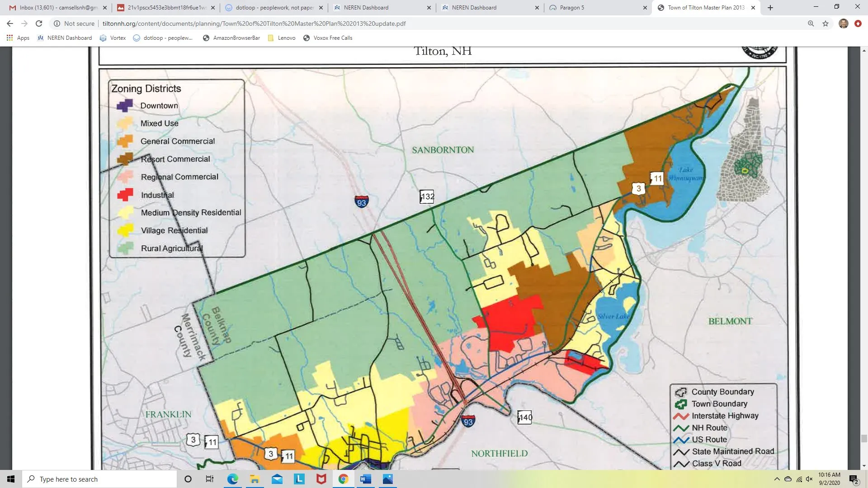Click the Not secure site info indicator
868x488 pixels.
click(x=75, y=23)
